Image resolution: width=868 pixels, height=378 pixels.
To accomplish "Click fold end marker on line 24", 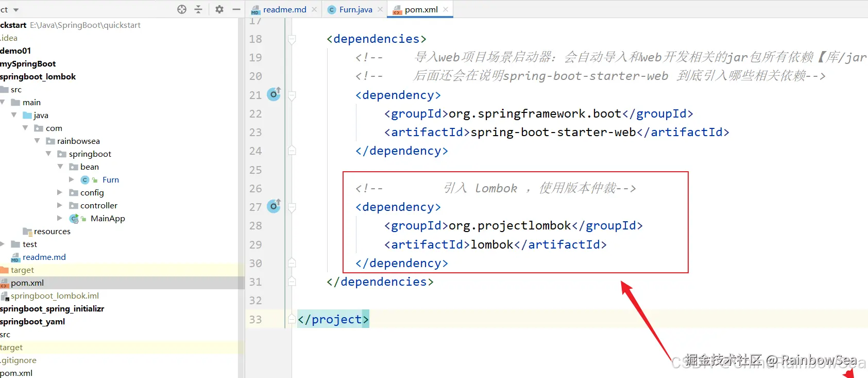I will [292, 151].
